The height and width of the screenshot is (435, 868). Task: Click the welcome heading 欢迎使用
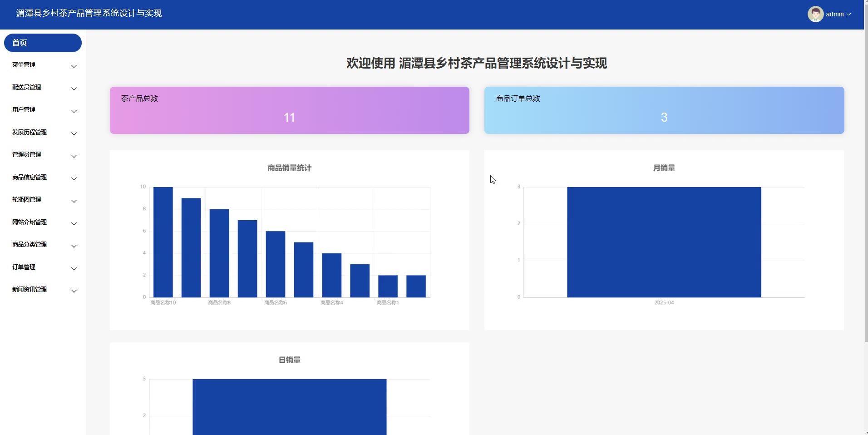[x=477, y=63]
